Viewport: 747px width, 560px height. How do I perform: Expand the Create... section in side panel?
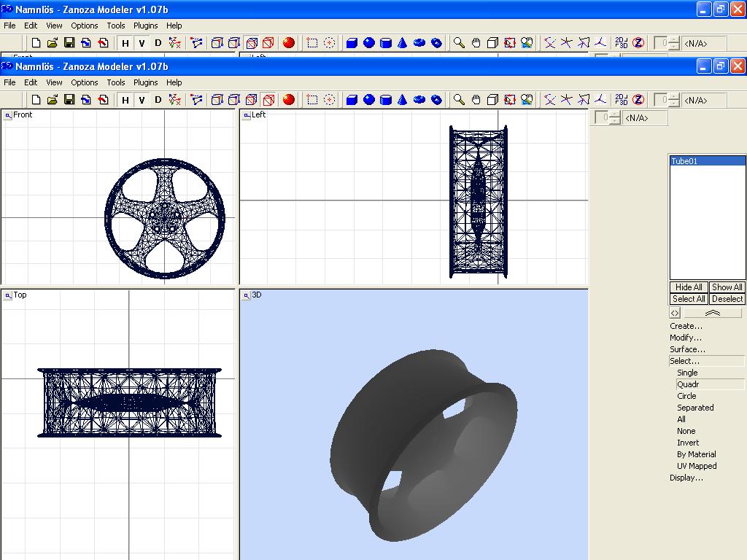point(686,326)
